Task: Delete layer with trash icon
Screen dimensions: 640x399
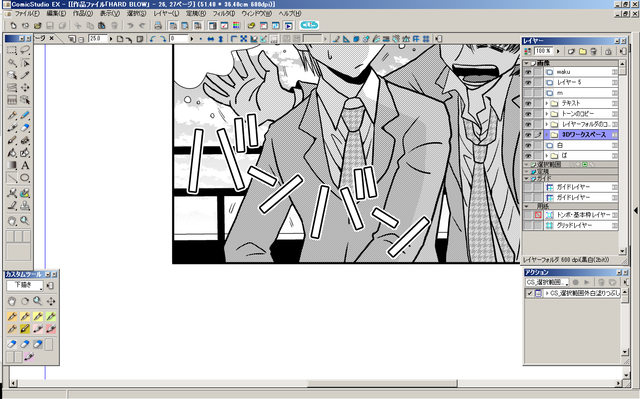Action: click(594, 51)
